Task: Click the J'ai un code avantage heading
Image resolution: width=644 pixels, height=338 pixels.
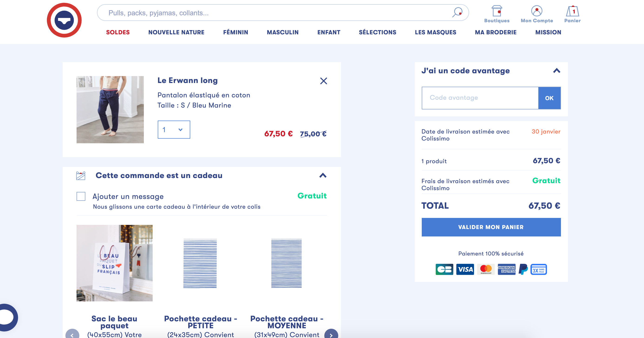Action: coord(466,71)
